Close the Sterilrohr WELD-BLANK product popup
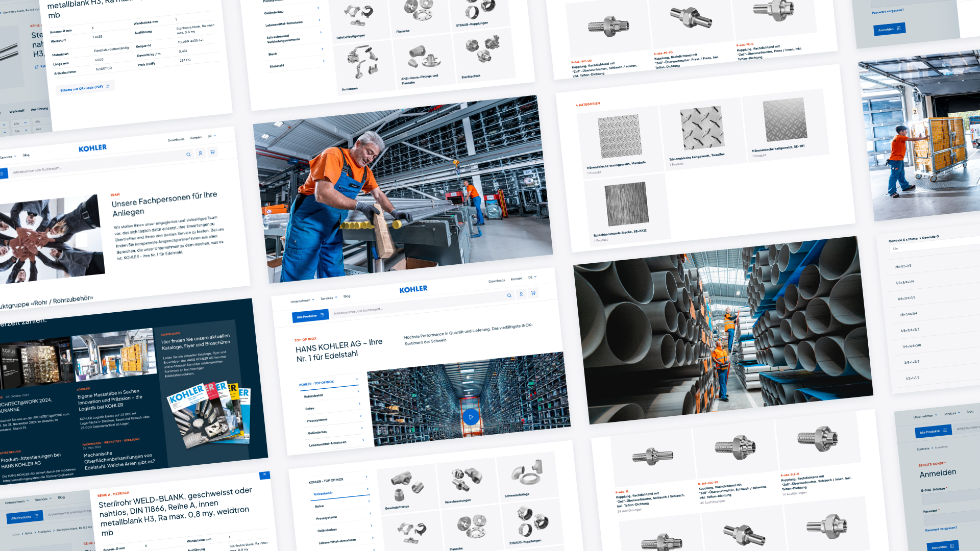This screenshot has width=980, height=551. click(x=264, y=474)
